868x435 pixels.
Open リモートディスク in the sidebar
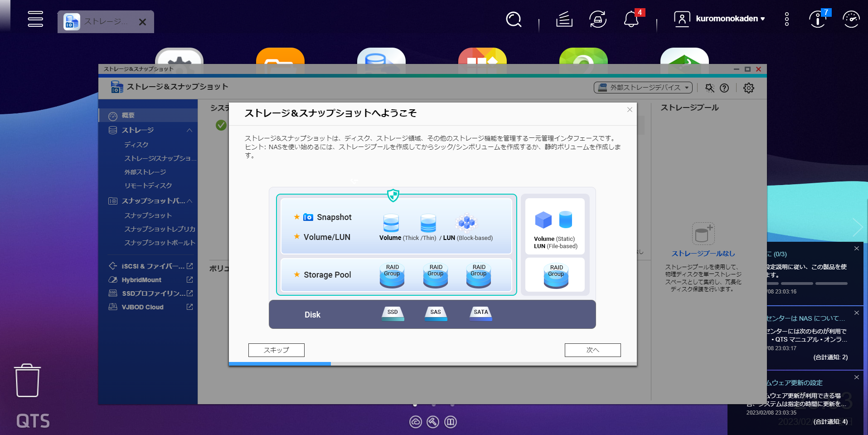148,186
